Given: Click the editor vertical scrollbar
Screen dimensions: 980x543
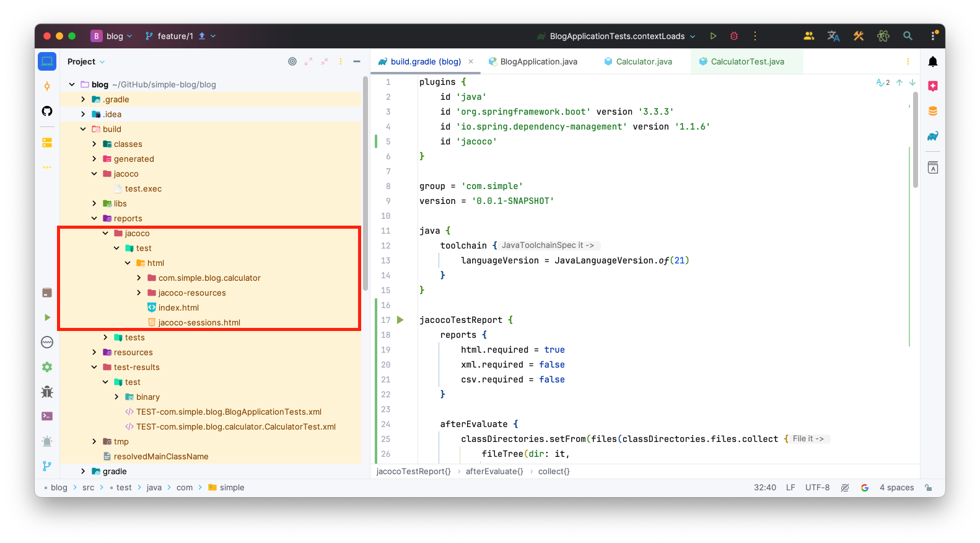Looking at the screenshot, I should point(916,139).
